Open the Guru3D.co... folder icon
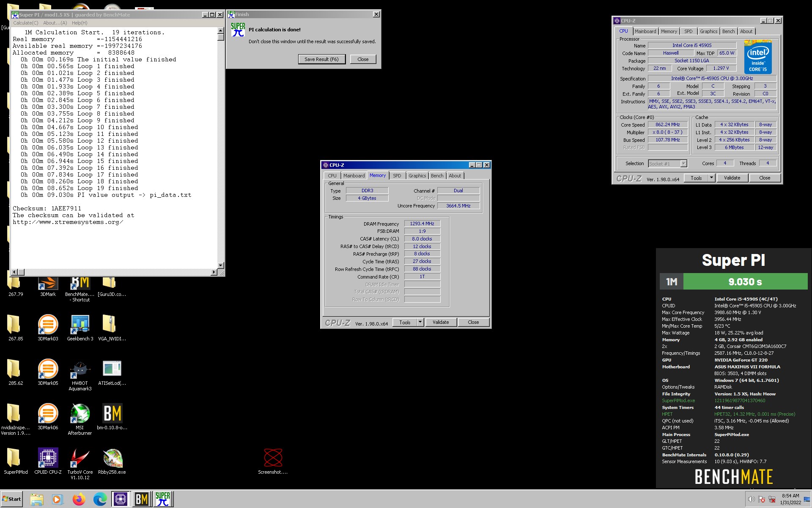This screenshot has height=508, width=812. [112, 287]
